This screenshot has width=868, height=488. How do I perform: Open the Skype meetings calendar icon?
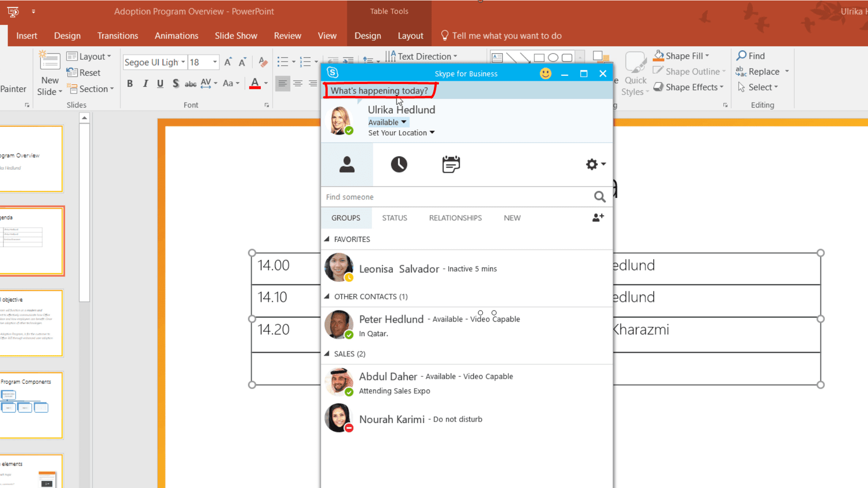point(451,164)
